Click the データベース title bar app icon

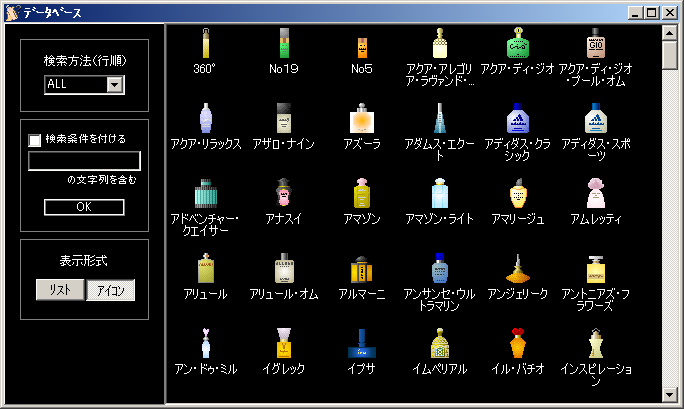click(12, 13)
